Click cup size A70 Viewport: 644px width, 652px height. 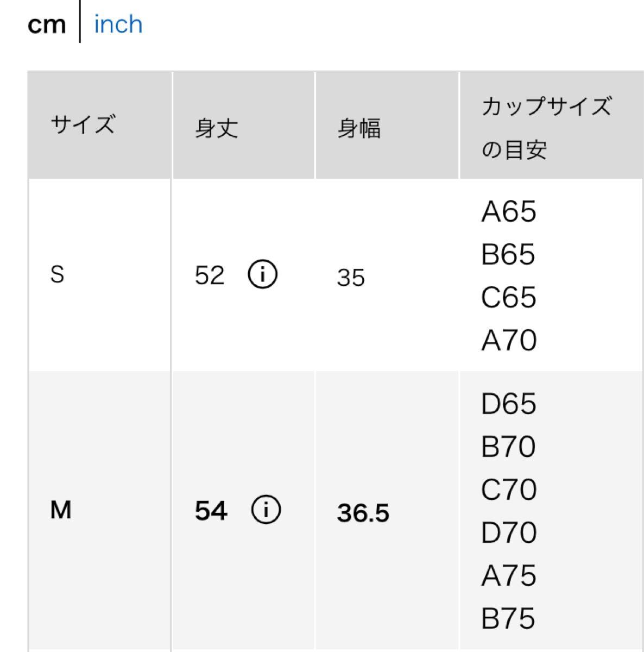coord(509,341)
